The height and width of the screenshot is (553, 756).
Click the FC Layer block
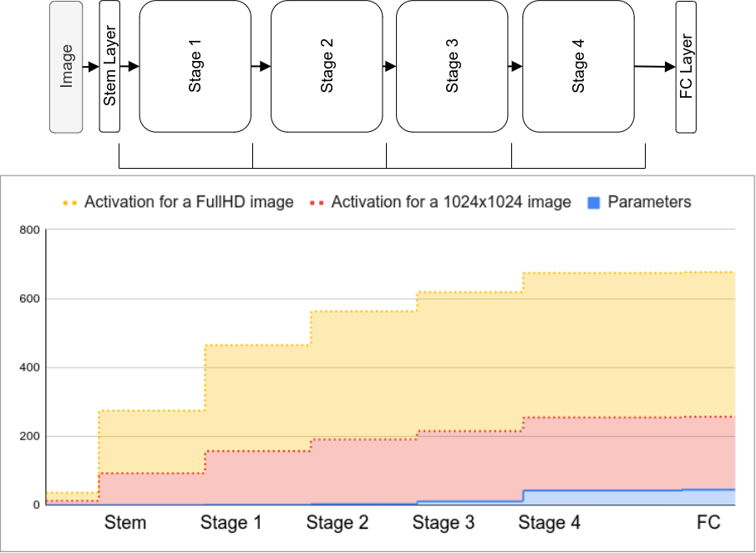686,66
